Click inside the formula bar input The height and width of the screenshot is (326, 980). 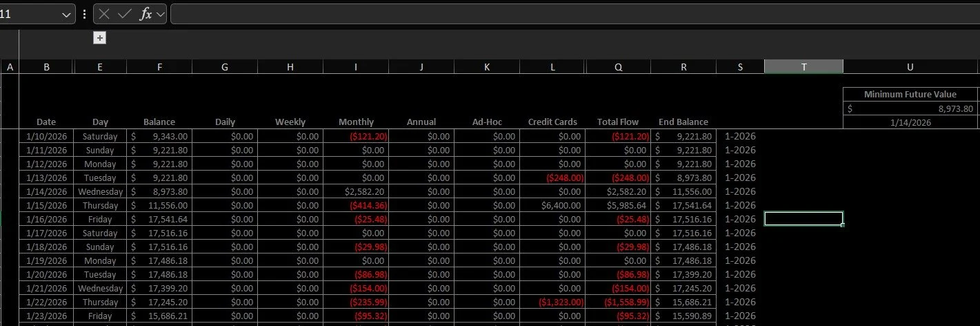[574, 15]
